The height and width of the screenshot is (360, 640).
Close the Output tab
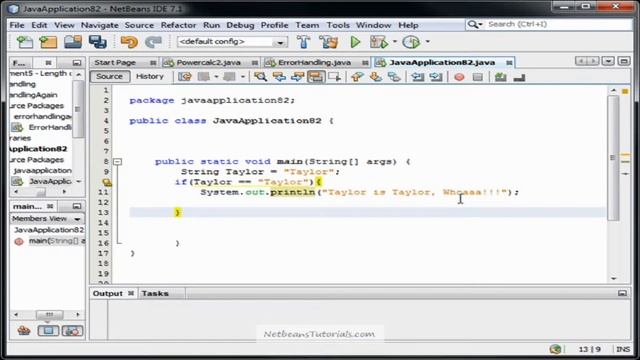pyautogui.click(x=131, y=293)
